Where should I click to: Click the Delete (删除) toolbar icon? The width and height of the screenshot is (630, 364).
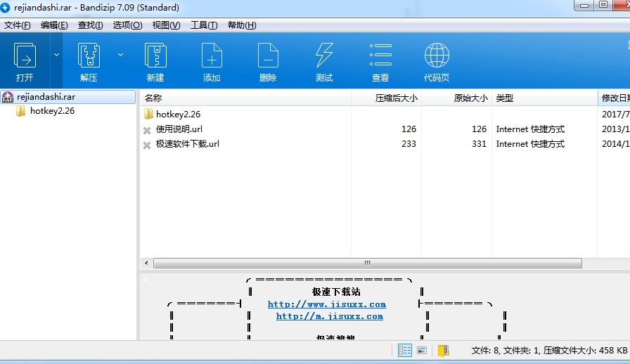click(268, 61)
